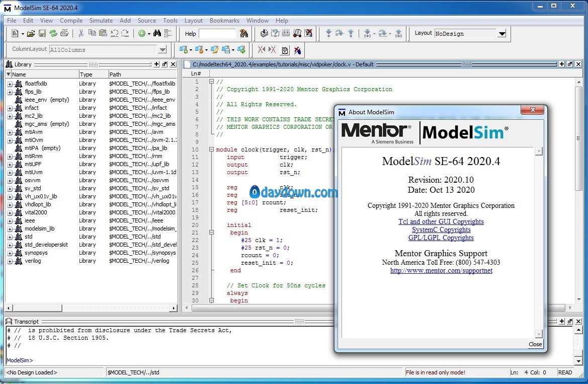Click the Find binoculars icon
This screenshot has width=588, height=384.
pos(157,33)
